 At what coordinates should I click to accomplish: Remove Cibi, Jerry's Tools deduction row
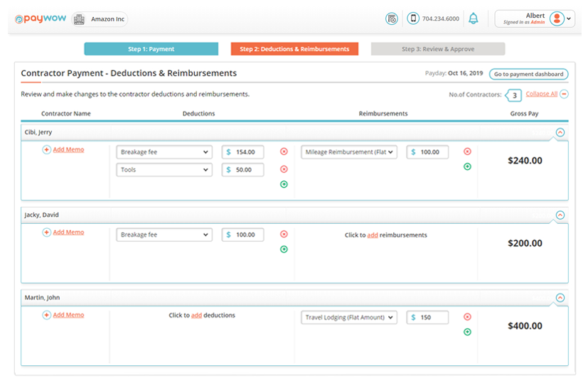[x=284, y=169]
